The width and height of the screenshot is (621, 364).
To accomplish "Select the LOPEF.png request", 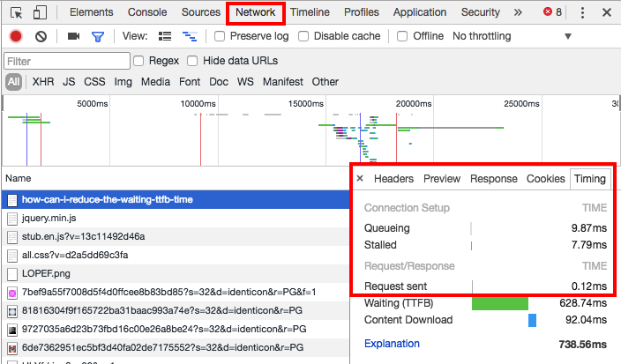I will tap(176, 274).
